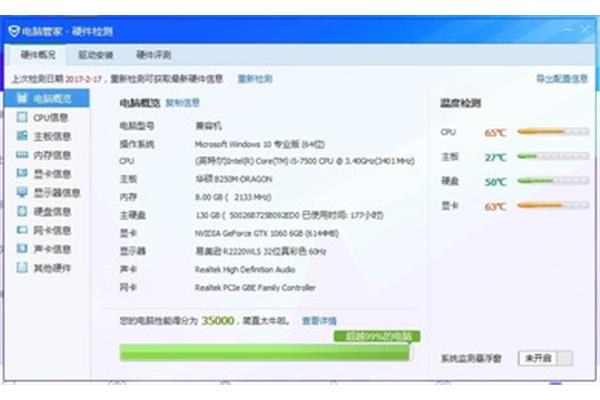Open the 硬盘信息 sidebar icon
Viewport: 600px width, 400px height.
(x=22, y=211)
